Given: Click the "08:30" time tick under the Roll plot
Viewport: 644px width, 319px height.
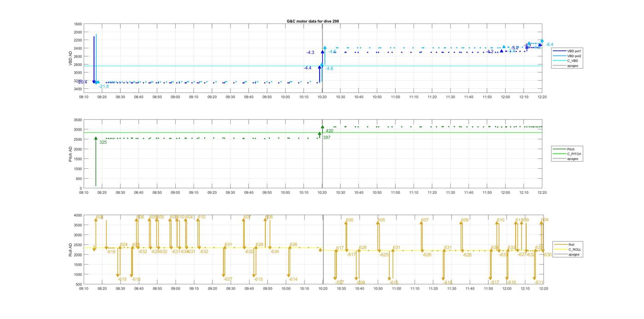Looking at the screenshot, I should [121, 289].
